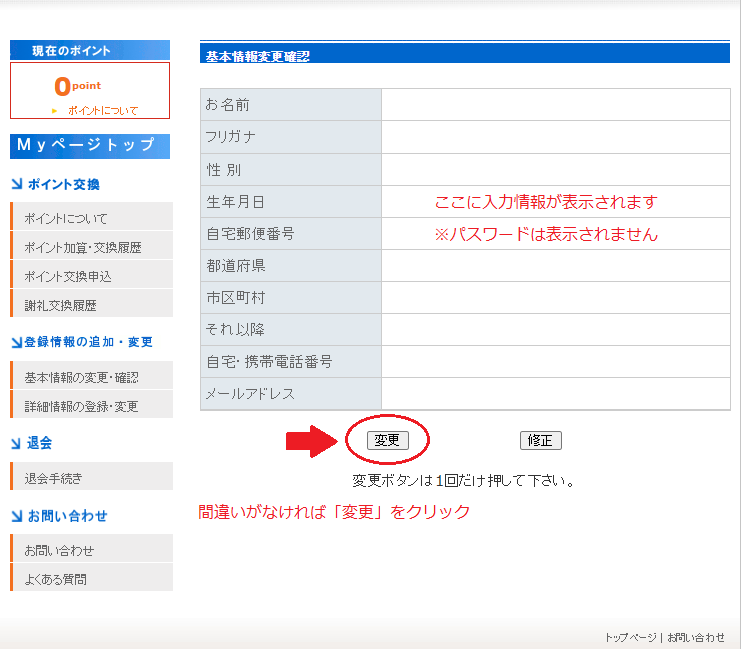Select 退会手続き menu item
The height and width of the screenshot is (649, 741).
[x=92, y=478]
